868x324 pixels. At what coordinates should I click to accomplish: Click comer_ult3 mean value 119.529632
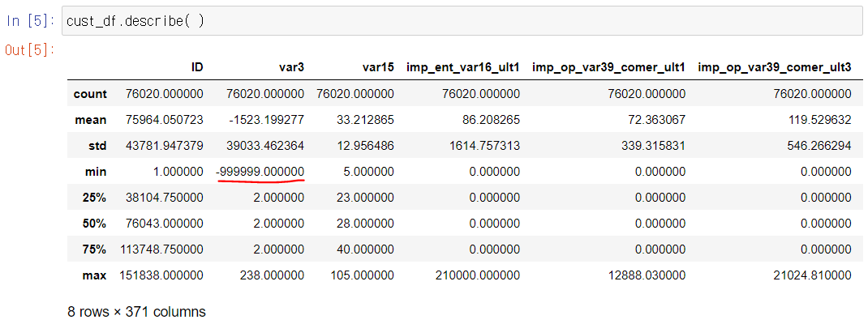(x=820, y=120)
